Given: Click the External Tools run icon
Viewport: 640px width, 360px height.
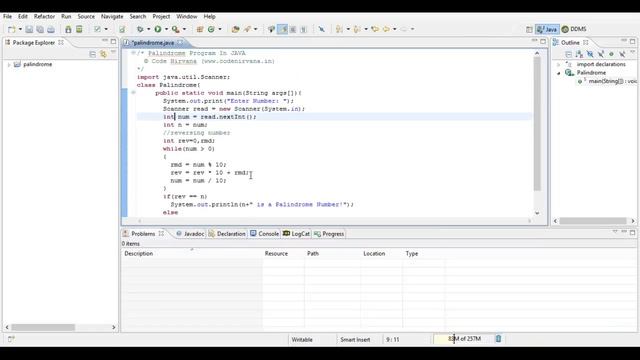Looking at the screenshot, I should (x=175, y=29).
